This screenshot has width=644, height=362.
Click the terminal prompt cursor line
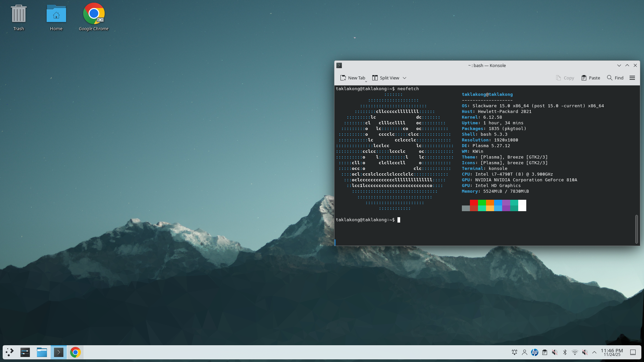click(x=368, y=220)
